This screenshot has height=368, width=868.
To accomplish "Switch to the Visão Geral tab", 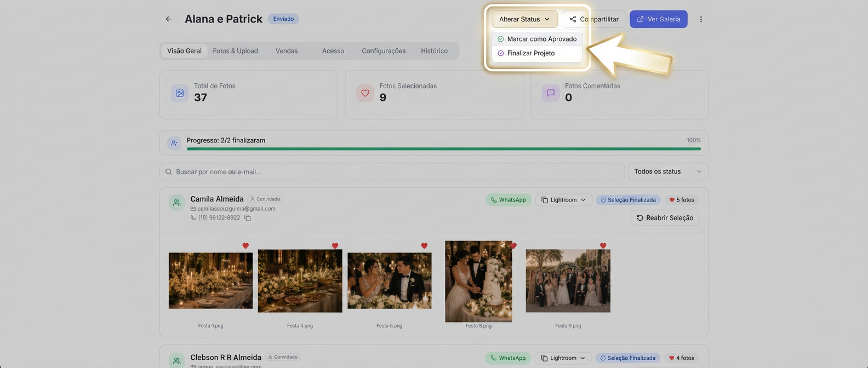I will click(x=184, y=51).
